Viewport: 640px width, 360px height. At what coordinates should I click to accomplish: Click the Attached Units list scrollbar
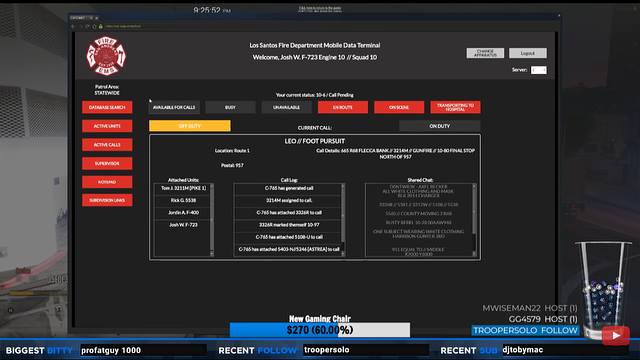(x=211, y=220)
